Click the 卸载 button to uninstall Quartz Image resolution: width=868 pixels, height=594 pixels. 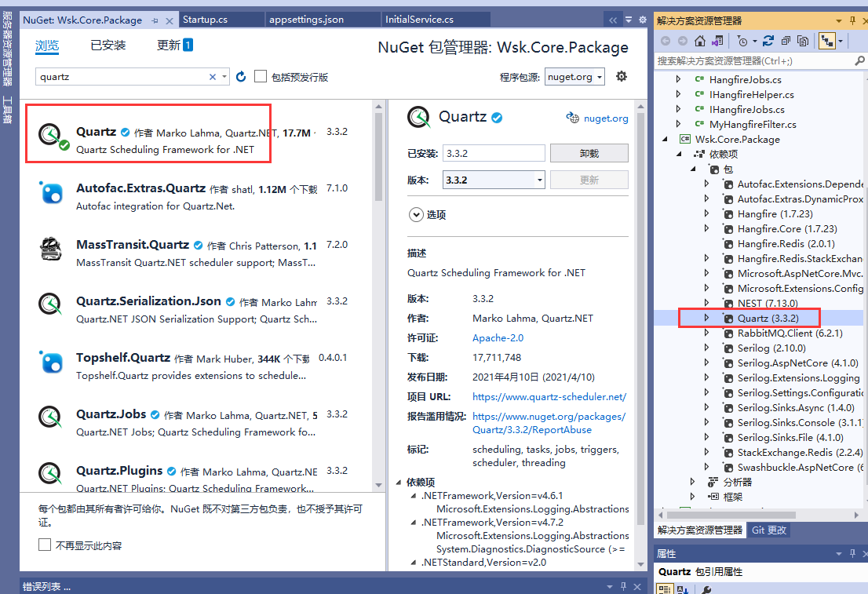point(589,153)
